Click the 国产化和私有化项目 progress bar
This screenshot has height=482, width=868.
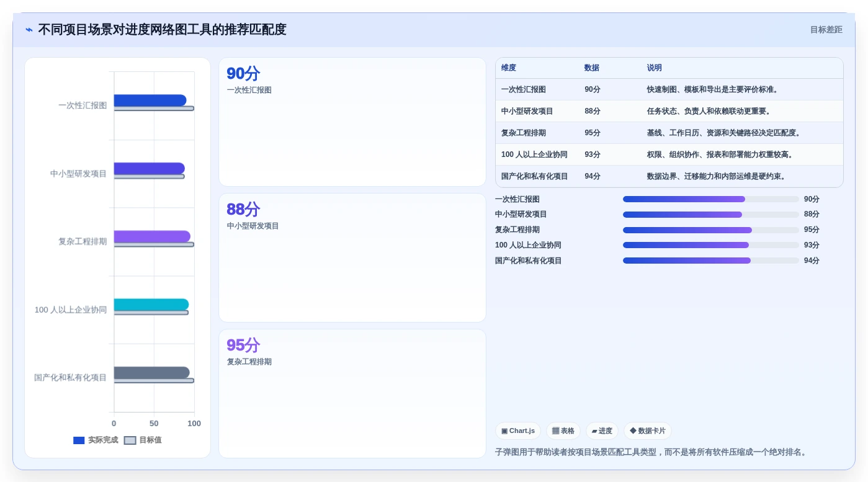click(x=711, y=261)
